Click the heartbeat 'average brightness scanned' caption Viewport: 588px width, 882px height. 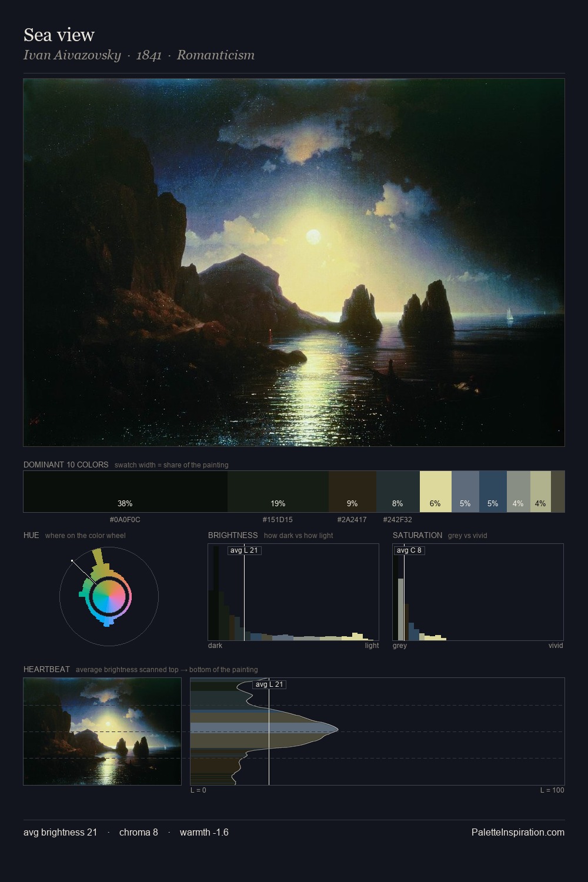167,670
